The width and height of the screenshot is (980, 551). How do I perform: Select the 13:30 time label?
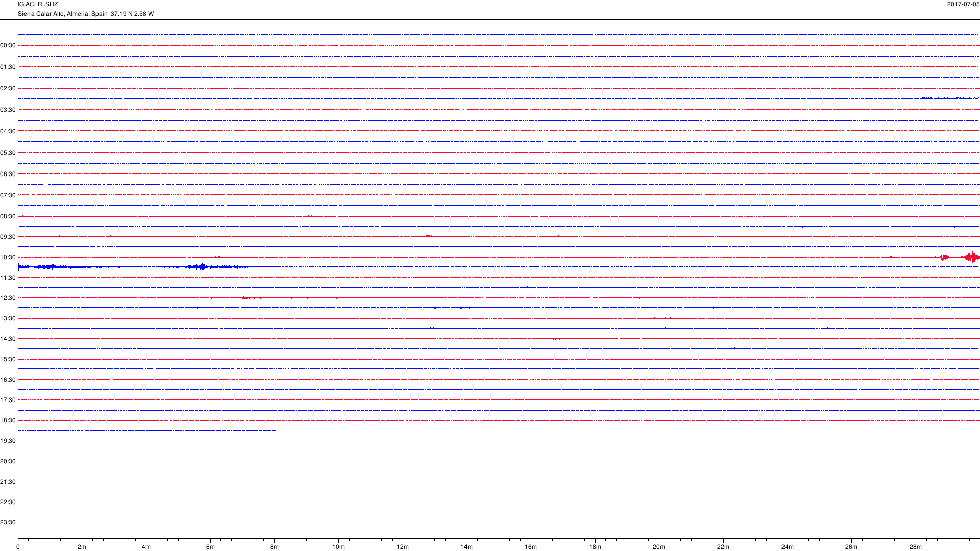click(x=8, y=318)
